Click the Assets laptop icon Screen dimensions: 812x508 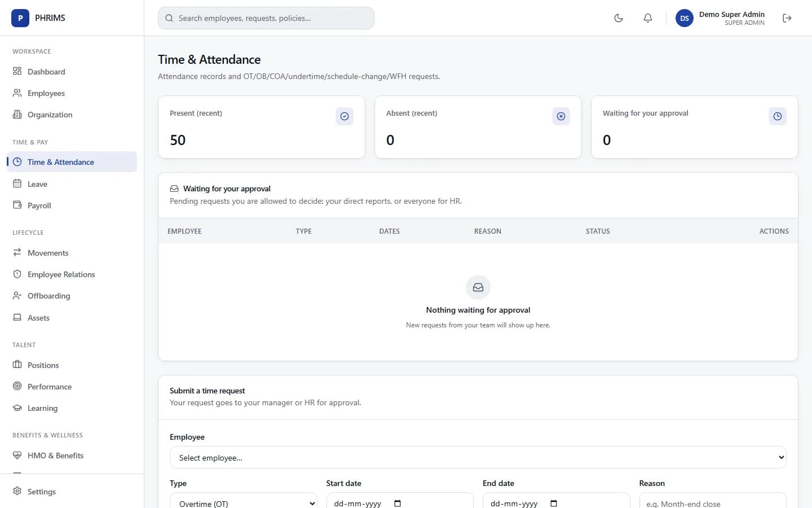pyautogui.click(x=17, y=317)
